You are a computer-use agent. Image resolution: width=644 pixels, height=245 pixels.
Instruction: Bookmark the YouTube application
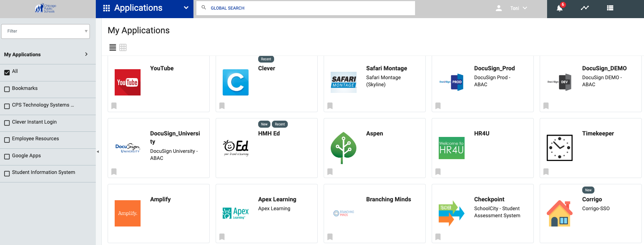(114, 106)
